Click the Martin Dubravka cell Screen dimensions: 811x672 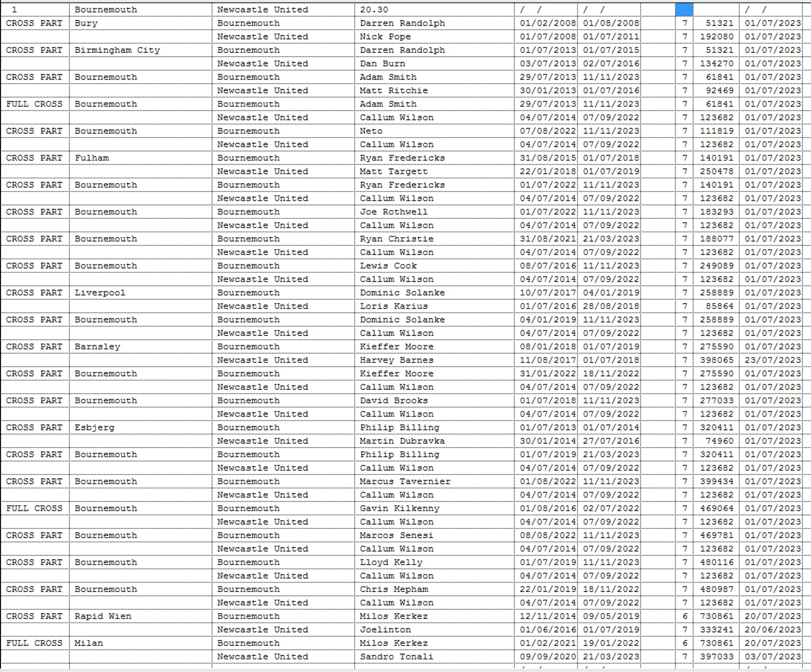point(434,441)
